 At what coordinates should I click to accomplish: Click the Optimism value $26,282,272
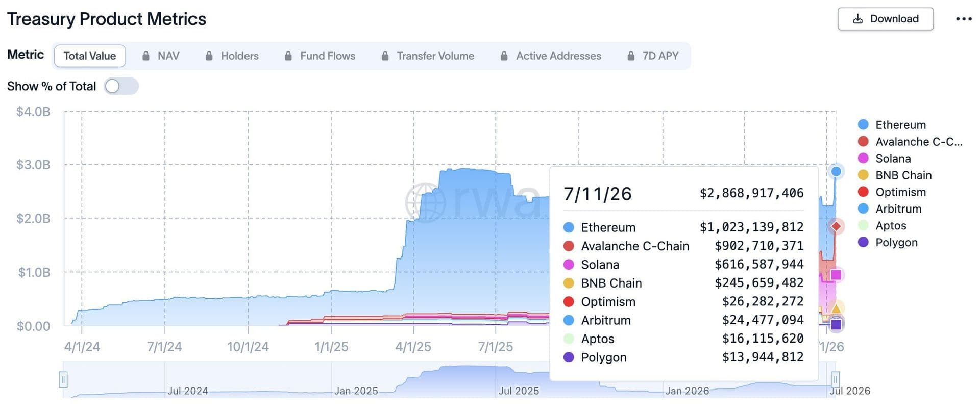pyautogui.click(x=763, y=301)
